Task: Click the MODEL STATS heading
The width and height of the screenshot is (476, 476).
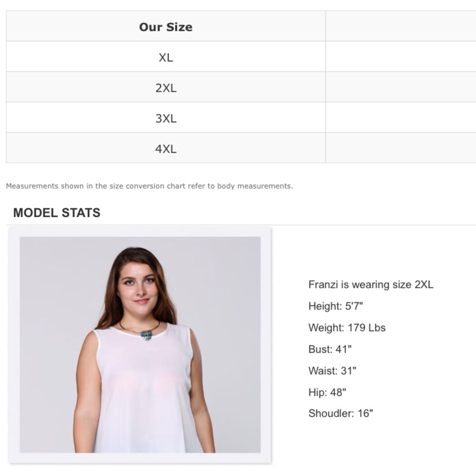Action: click(57, 213)
